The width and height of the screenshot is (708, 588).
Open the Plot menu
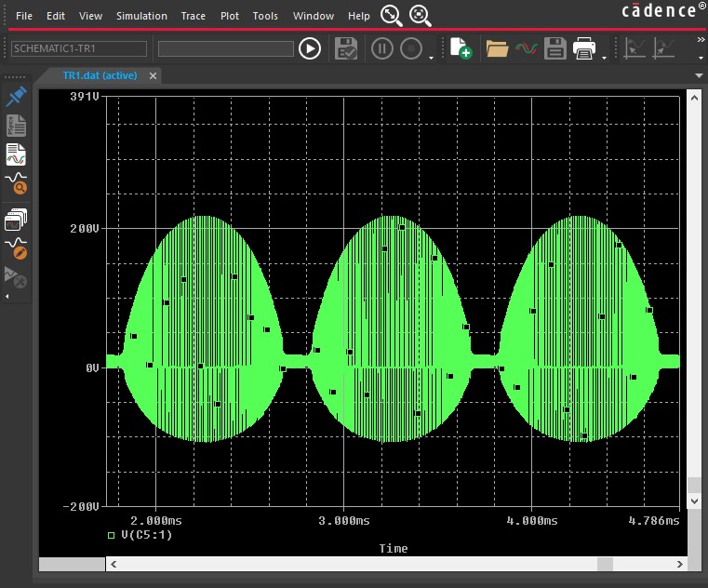pyautogui.click(x=230, y=16)
